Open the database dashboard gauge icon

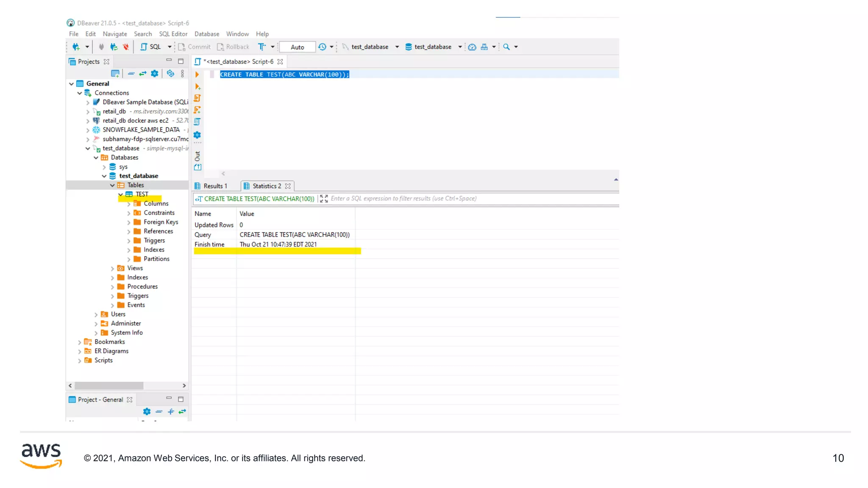pyautogui.click(x=472, y=47)
